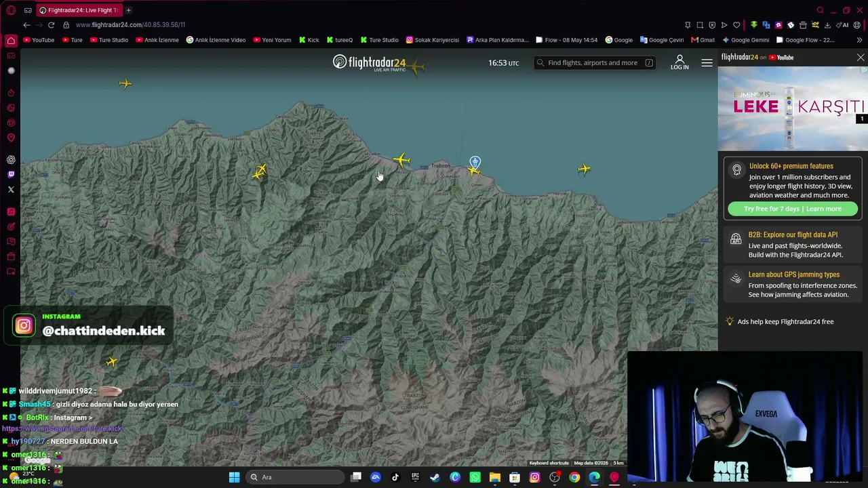Select the blue airport pin near Trabzon

point(475,162)
